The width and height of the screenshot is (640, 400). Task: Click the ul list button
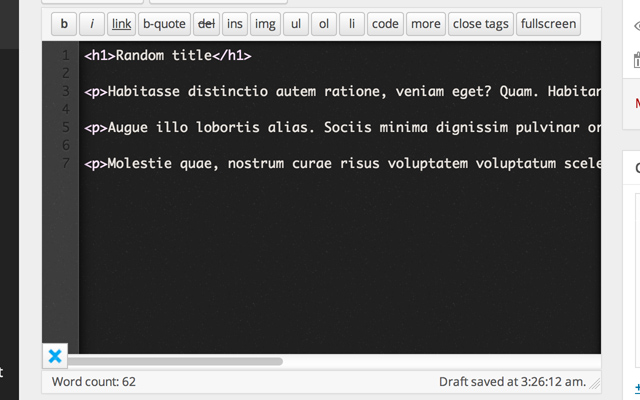tap(296, 24)
